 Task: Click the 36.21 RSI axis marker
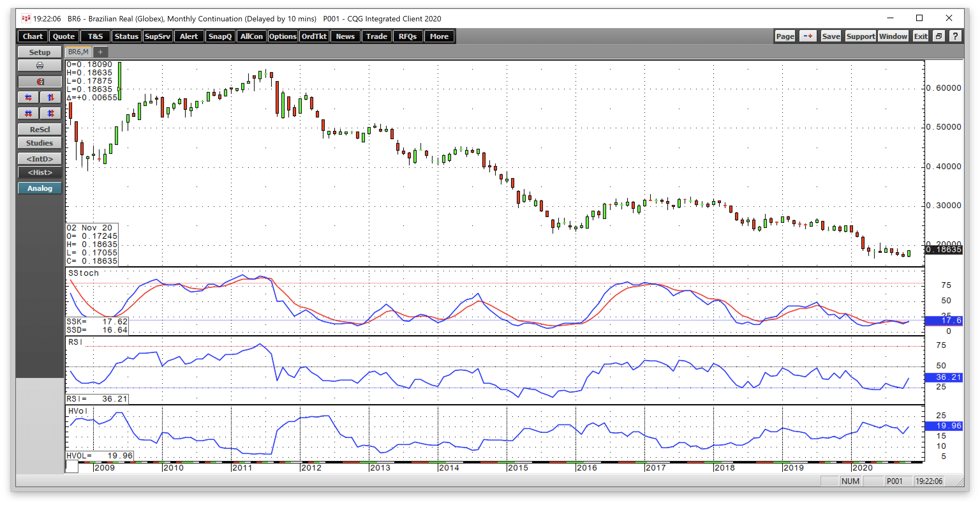(x=944, y=377)
